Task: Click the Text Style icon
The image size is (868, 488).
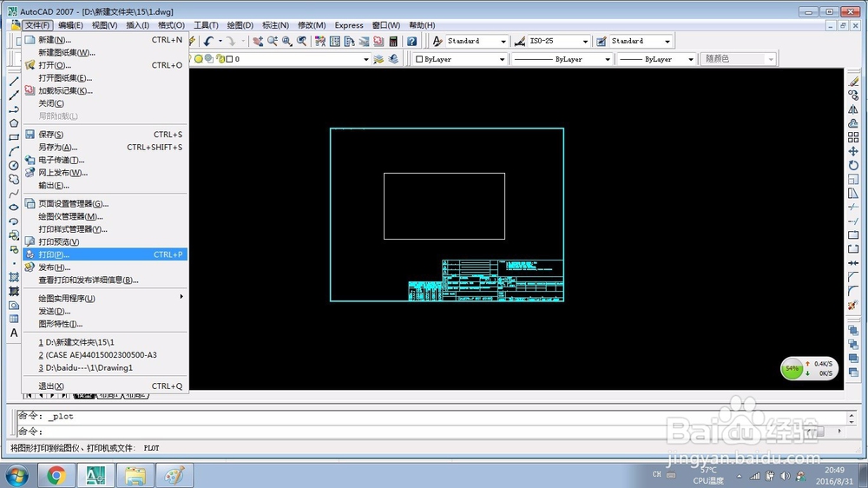Action: coord(437,41)
